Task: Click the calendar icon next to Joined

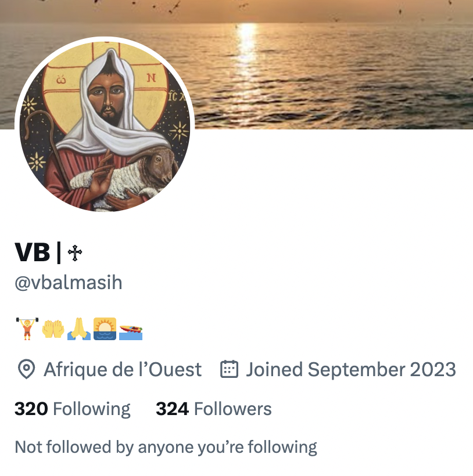Action: (229, 369)
